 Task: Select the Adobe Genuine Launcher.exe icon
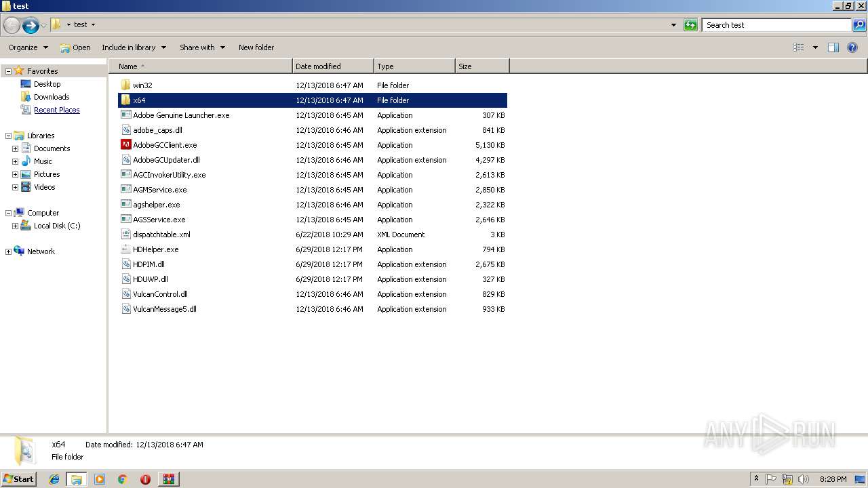125,115
